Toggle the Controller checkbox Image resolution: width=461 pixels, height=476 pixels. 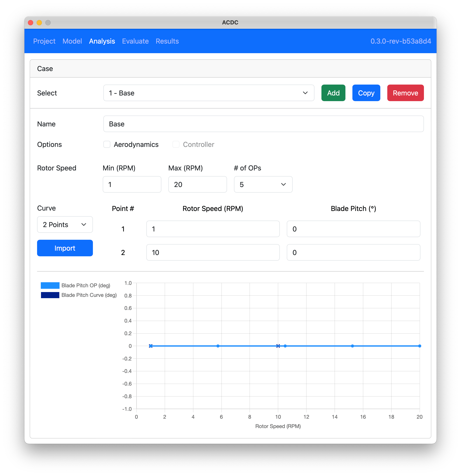[x=176, y=144]
